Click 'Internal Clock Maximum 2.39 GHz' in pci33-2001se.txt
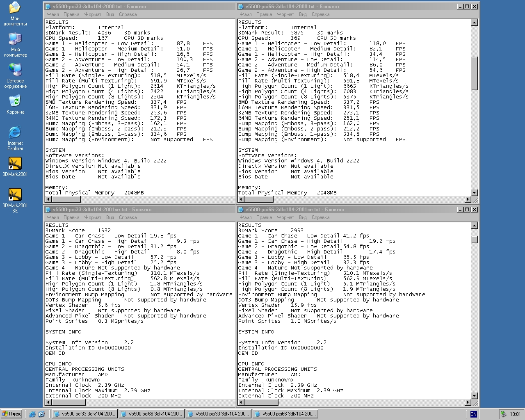The width and height of the screenshot is (525, 420). 98,390
